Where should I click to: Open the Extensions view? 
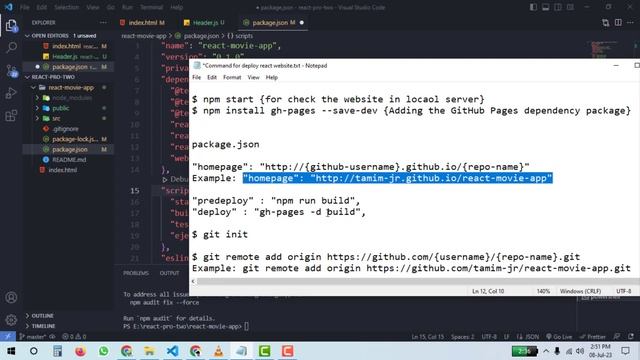click(x=11, y=116)
